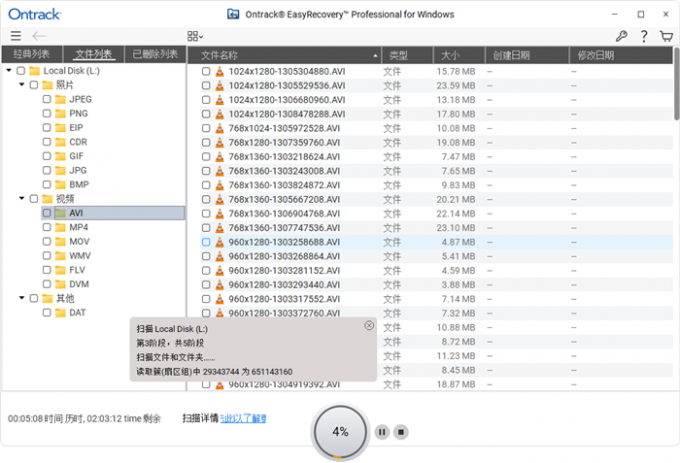Click the 3.88 MB size cell
The height and width of the screenshot is (463, 680).
(458, 285)
